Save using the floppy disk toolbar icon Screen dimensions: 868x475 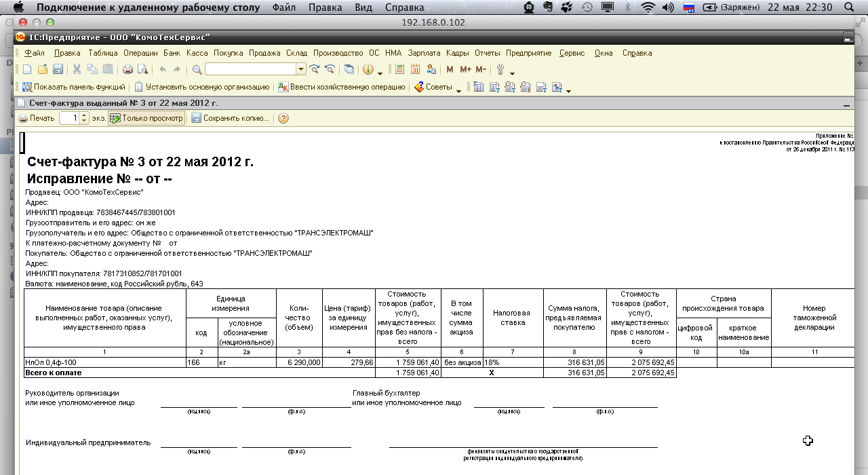(58, 69)
